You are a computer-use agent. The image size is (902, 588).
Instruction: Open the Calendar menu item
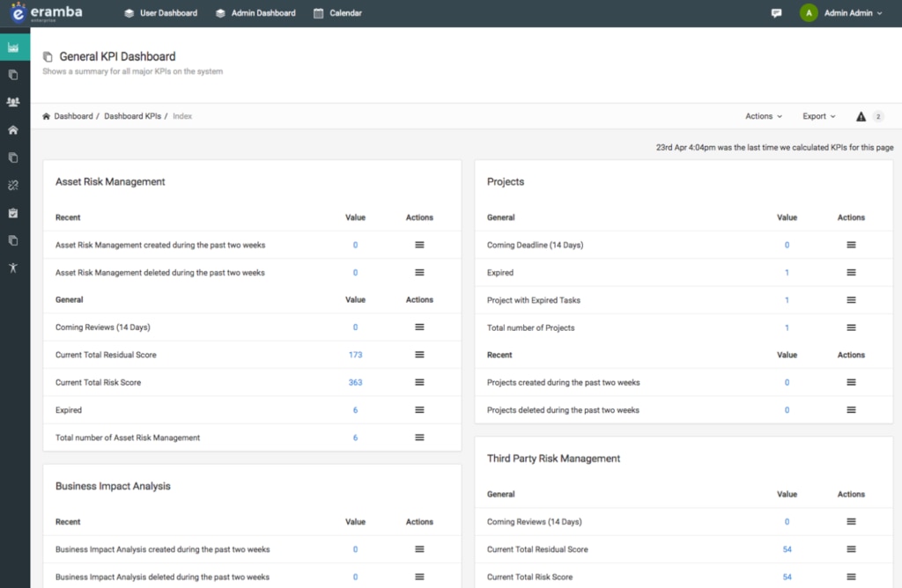tap(337, 12)
